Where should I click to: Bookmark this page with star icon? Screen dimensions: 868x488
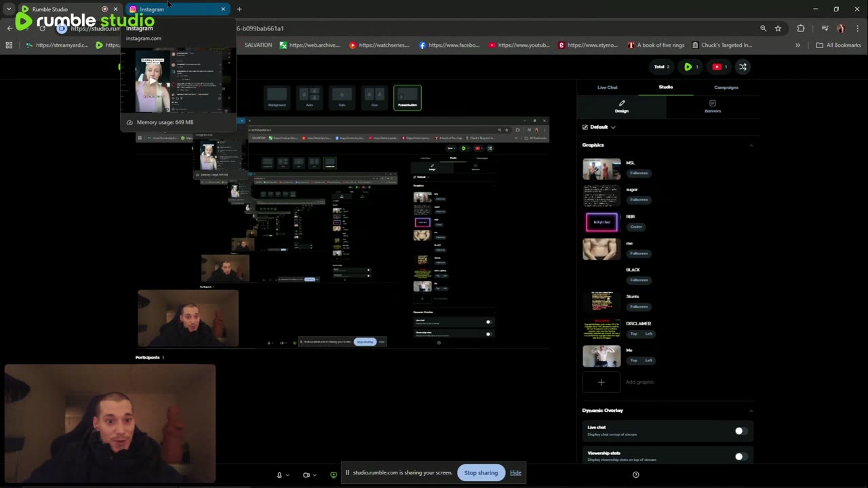click(778, 28)
